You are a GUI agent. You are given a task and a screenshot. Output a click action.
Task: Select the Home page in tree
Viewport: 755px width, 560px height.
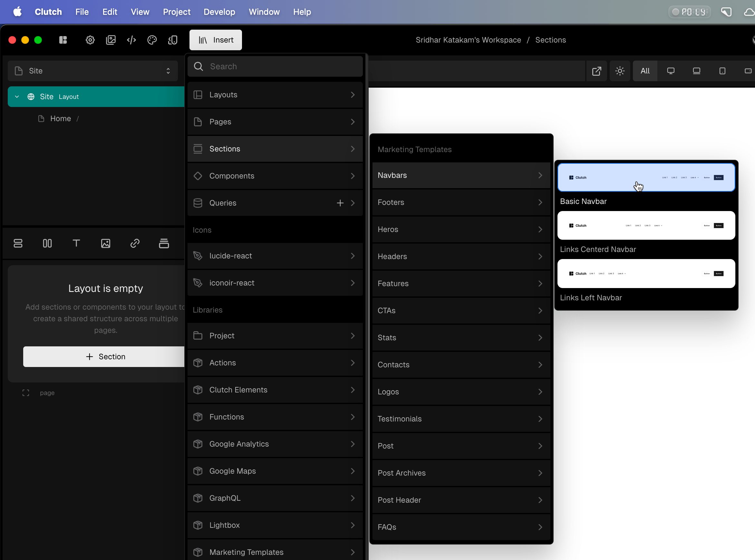(60, 119)
